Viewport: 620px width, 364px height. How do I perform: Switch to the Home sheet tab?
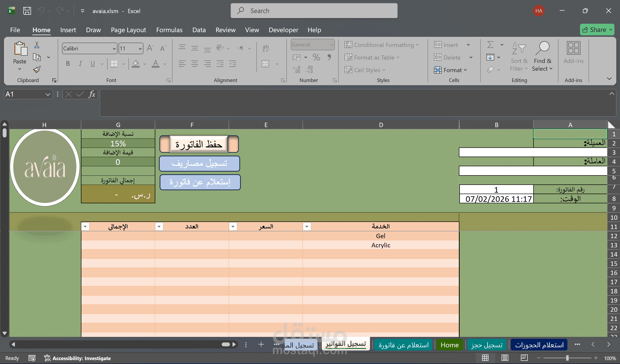[449, 345]
